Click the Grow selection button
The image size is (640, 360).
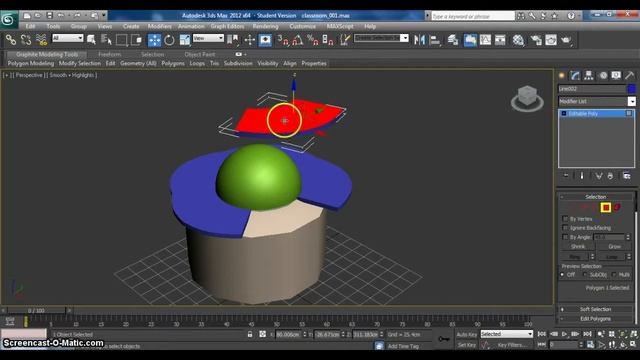[614, 247]
